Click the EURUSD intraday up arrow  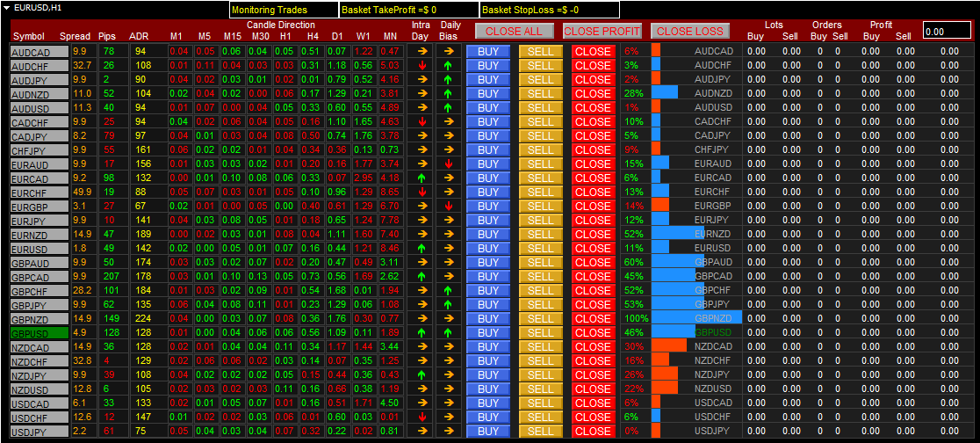pyautogui.click(x=422, y=249)
